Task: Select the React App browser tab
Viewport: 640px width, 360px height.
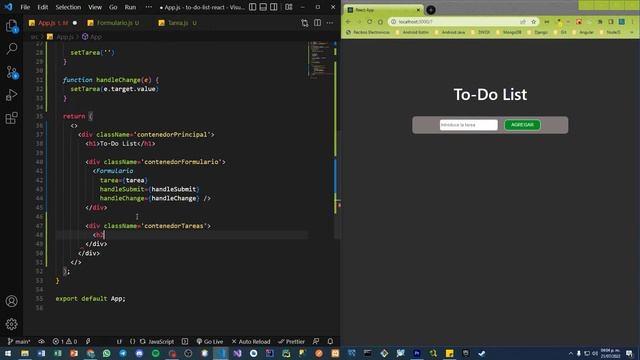Action: pos(382,10)
